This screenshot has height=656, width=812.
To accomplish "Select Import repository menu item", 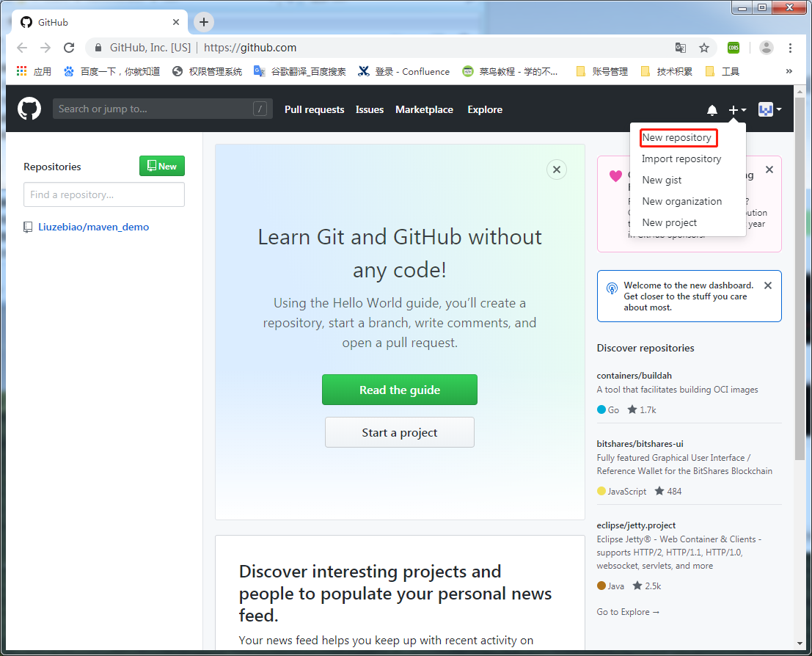I will click(681, 158).
